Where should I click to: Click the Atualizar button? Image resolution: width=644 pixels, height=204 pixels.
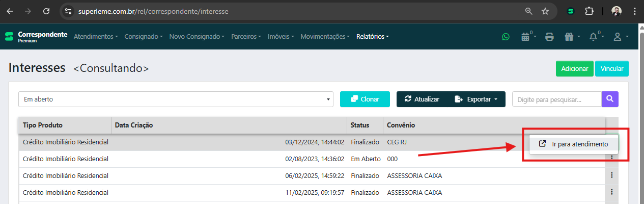[422, 99]
